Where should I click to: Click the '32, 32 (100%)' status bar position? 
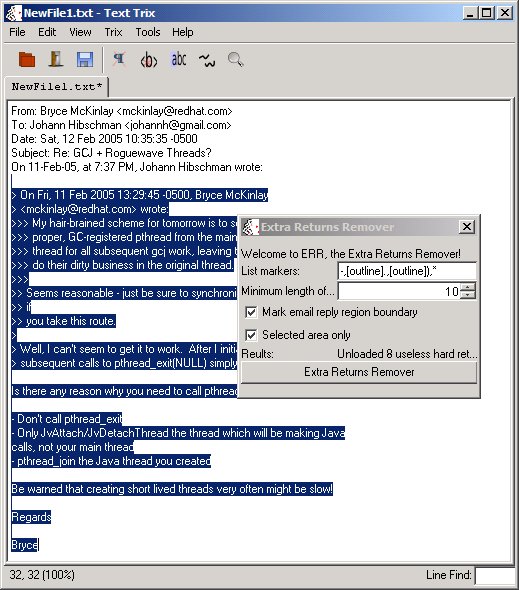pos(42,575)
